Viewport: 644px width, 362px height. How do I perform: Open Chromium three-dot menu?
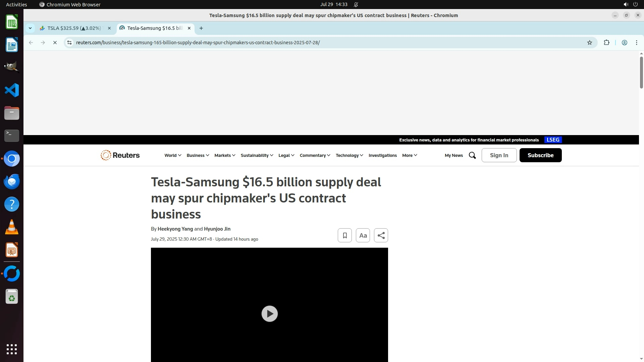[636, 43]
